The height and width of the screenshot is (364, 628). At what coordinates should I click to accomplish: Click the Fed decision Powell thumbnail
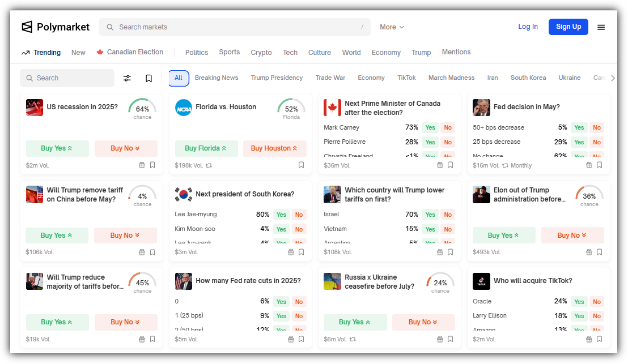click(x=481, y=108)
